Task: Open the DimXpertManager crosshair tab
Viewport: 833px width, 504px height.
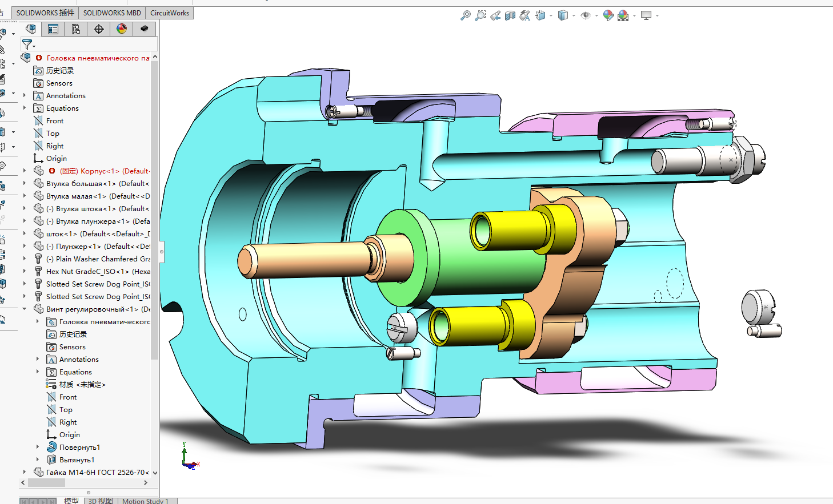Action: tap(99, 29)
